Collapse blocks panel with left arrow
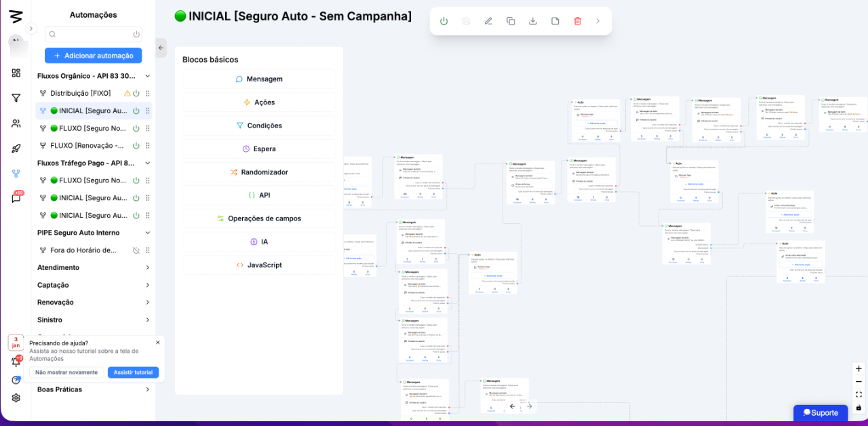 161,47
